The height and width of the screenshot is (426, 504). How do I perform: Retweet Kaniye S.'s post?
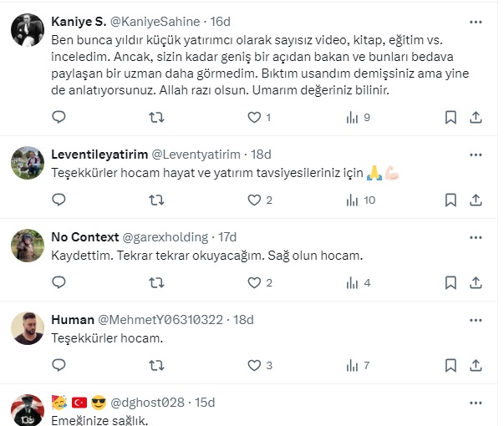155,118
